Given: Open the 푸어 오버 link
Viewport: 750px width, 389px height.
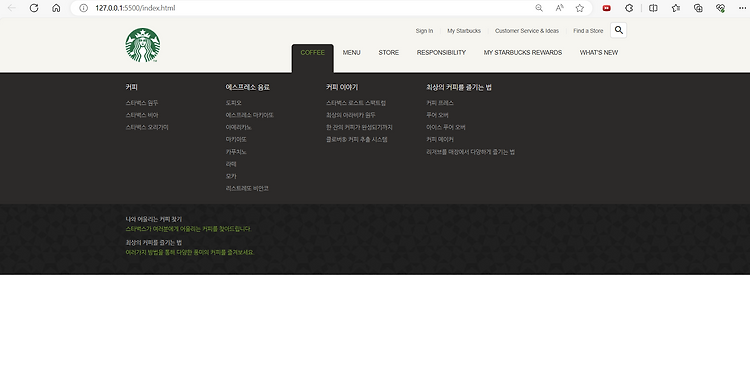Looking at the screenshot, I should pos(437,115).
